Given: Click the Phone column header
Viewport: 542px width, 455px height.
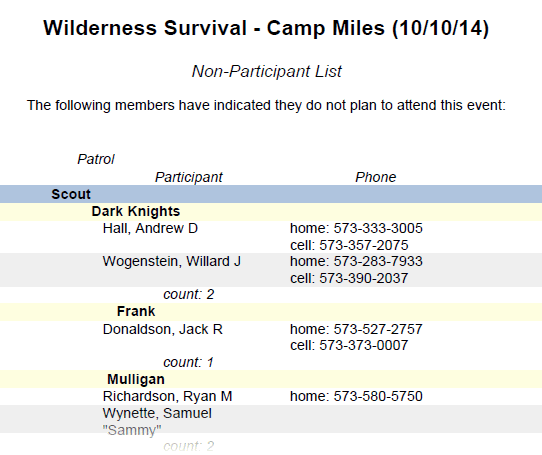Looking at the screenshot, I should [x=376, y=177].
